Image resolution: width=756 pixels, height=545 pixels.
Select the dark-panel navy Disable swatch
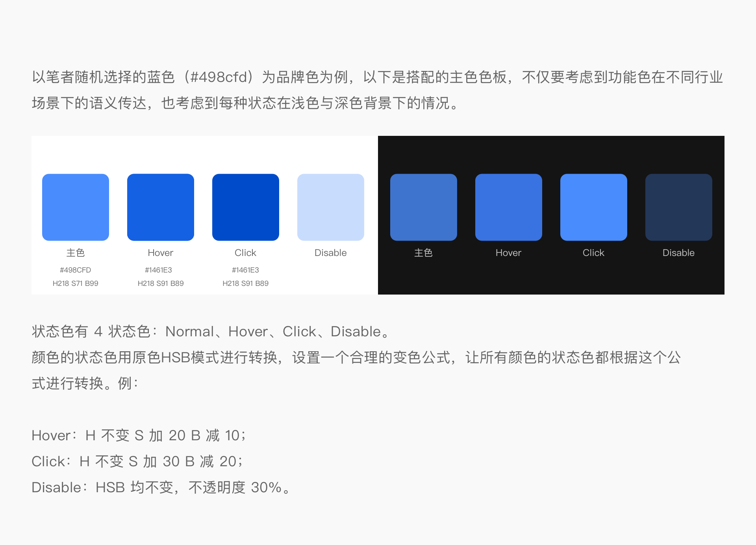(679, 207)
